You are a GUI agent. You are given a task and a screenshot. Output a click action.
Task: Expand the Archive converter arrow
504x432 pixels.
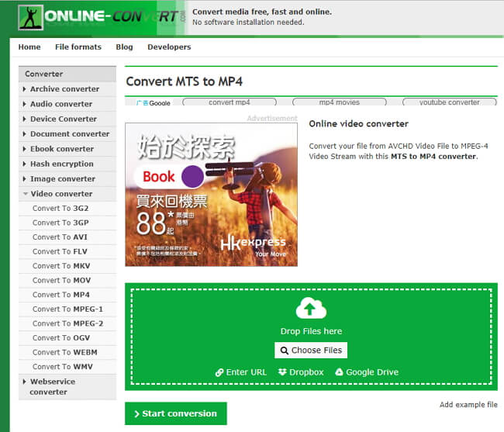pos(25,88)
